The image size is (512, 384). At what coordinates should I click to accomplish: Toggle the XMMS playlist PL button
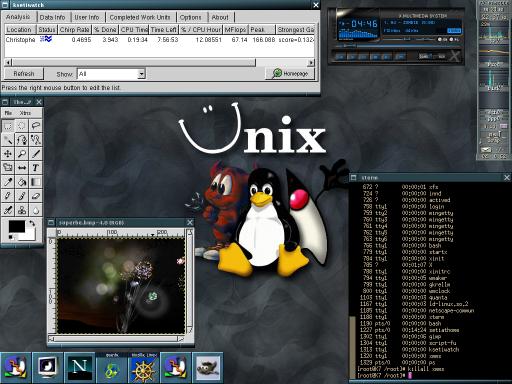[x=454, y=39]
